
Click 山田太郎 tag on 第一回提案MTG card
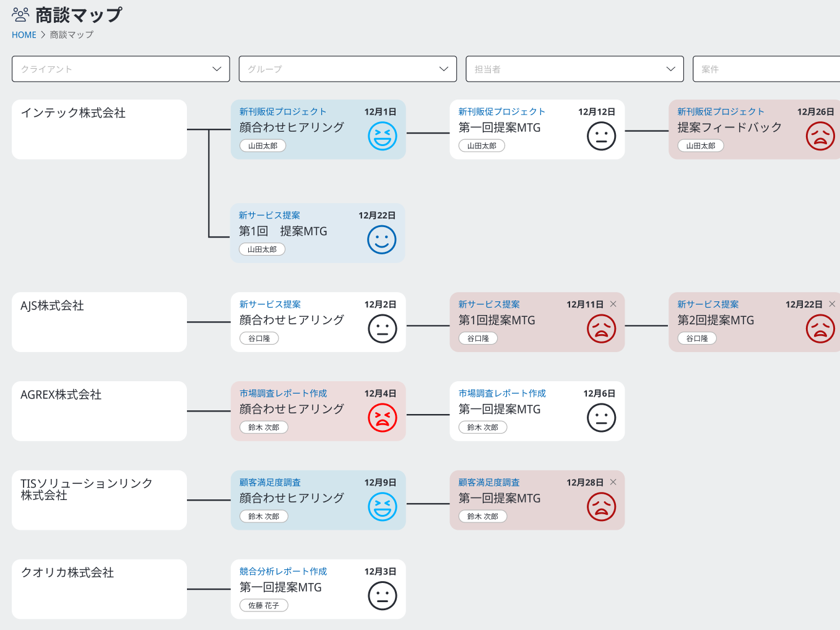coord(482,146)
